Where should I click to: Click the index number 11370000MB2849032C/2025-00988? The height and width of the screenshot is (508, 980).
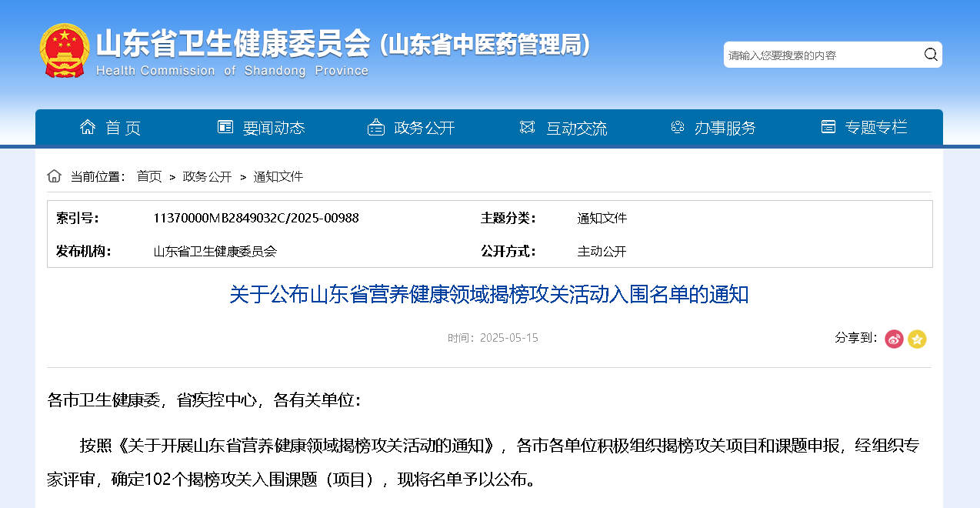[x=256, y=218]
